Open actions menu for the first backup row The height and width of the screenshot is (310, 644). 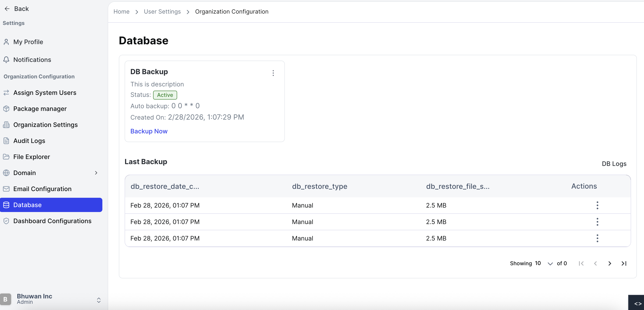click(x=597, y=205)
